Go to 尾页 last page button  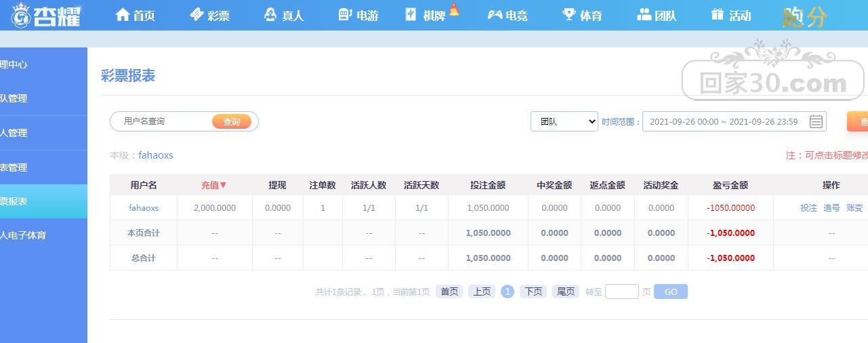(566, 291)
